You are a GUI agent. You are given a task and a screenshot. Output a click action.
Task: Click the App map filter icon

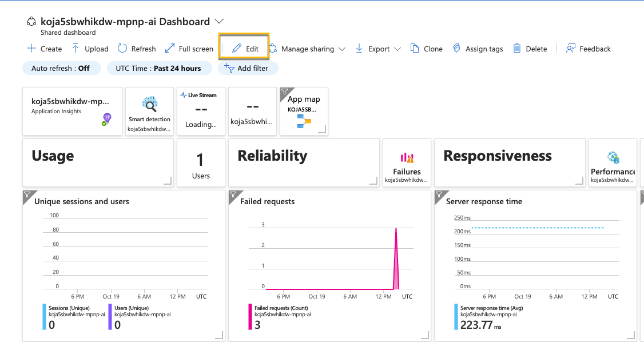pyautogui.click(x=284, y=92)
